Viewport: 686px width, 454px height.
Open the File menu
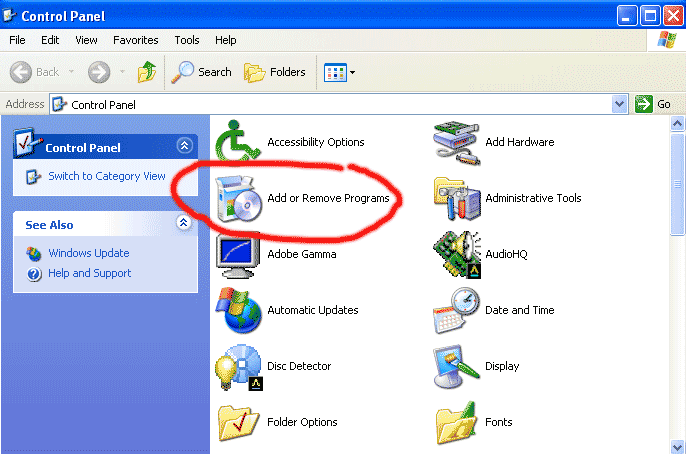[17, 40]
